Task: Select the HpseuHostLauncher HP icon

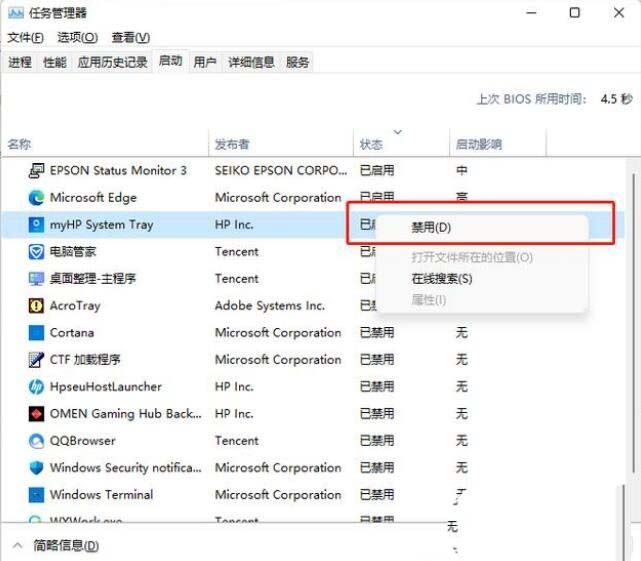Action: 37,387
